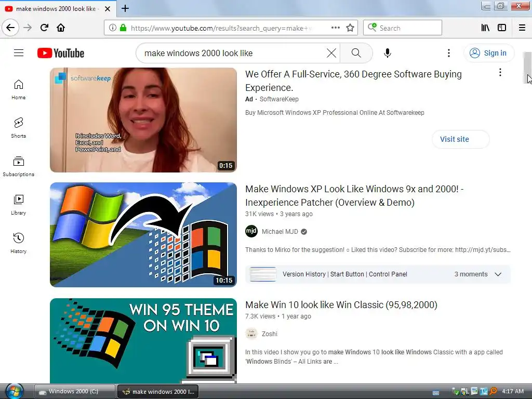The image size is (532, 399).
Task: Show site information icon in address bar
Action: (112, 28)
